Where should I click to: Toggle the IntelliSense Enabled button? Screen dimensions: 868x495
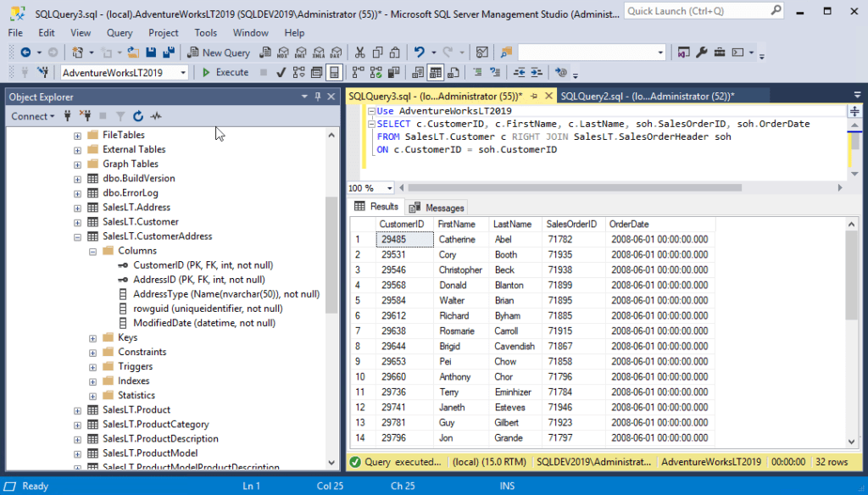(334, 73)
